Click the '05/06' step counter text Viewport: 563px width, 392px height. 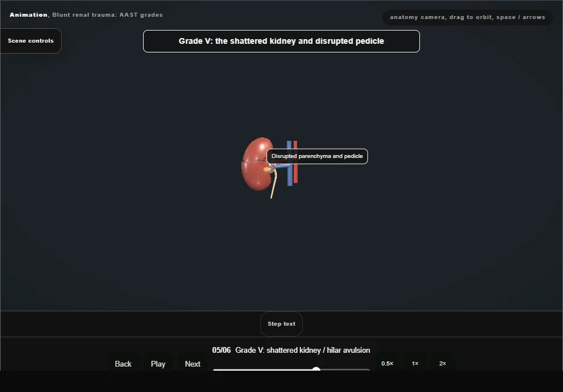coord(221,350)
